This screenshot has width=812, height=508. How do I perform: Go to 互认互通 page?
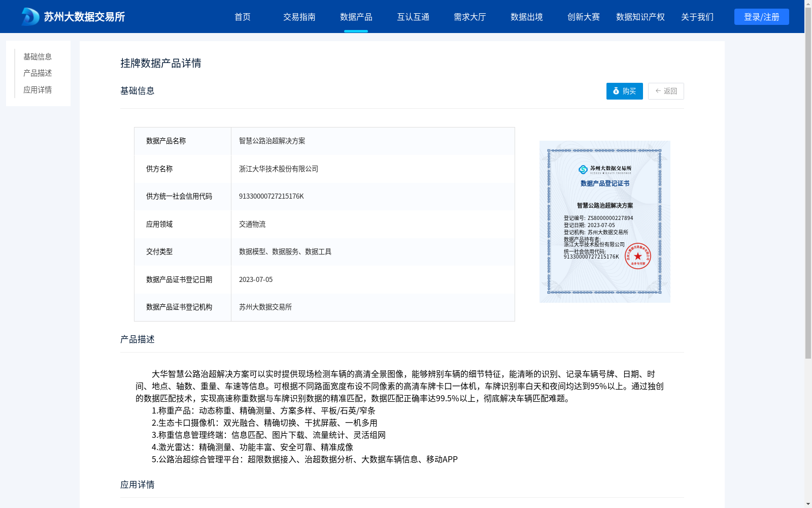[x=413, y=17]
